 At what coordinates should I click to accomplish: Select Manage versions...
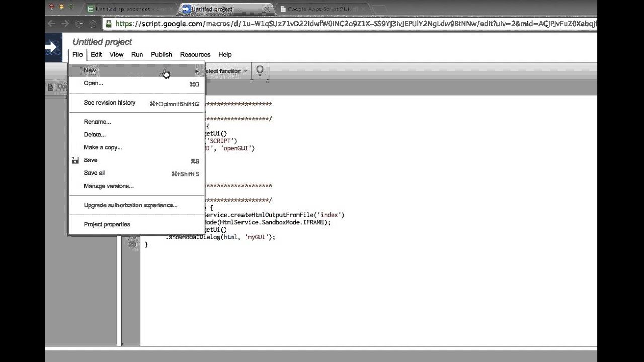(x=137, y=186)
